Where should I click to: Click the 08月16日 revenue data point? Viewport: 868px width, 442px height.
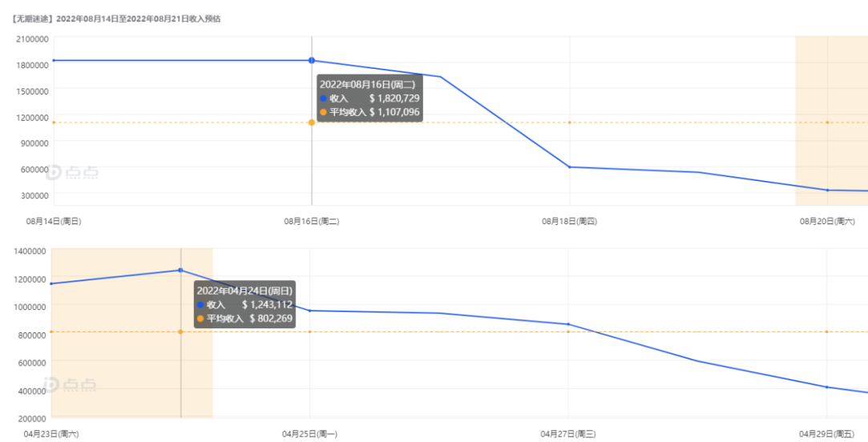click(x=312, y=60)
